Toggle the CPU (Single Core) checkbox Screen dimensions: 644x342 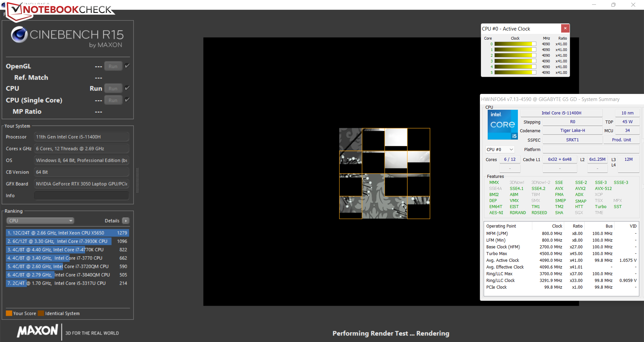127,100
